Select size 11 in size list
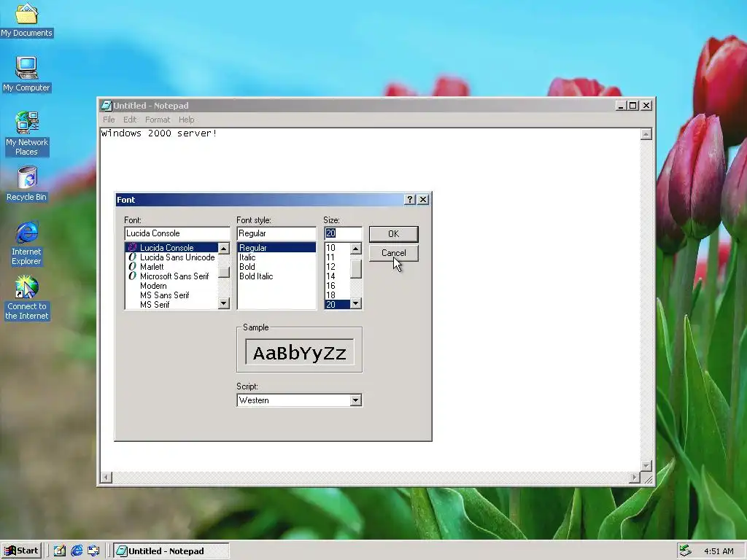 (x=337, y=257)
